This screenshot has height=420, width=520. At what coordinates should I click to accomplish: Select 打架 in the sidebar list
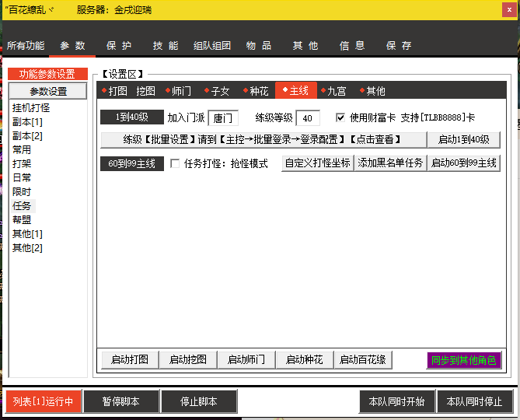click(x=22, y=163)
